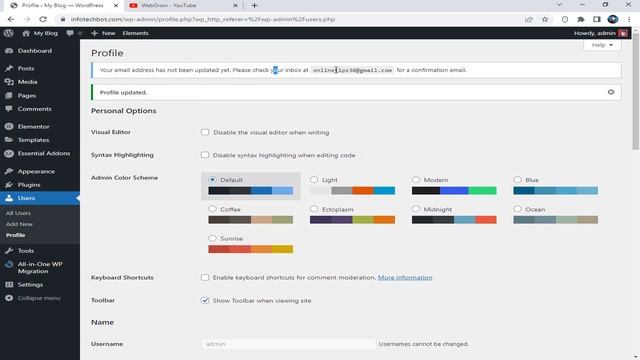Click the Tools wrench icon in sidebar

point(9,251)
